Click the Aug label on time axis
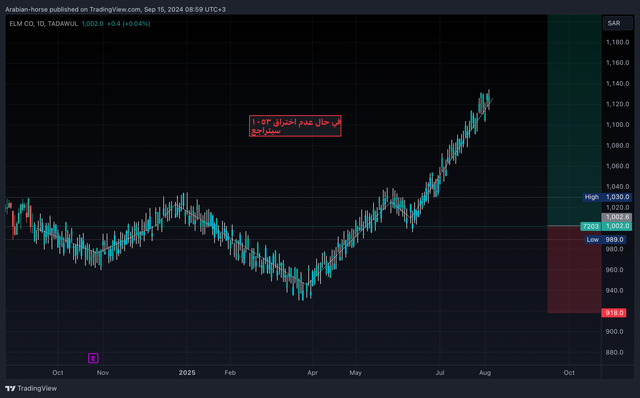 (x=485, y=373)
